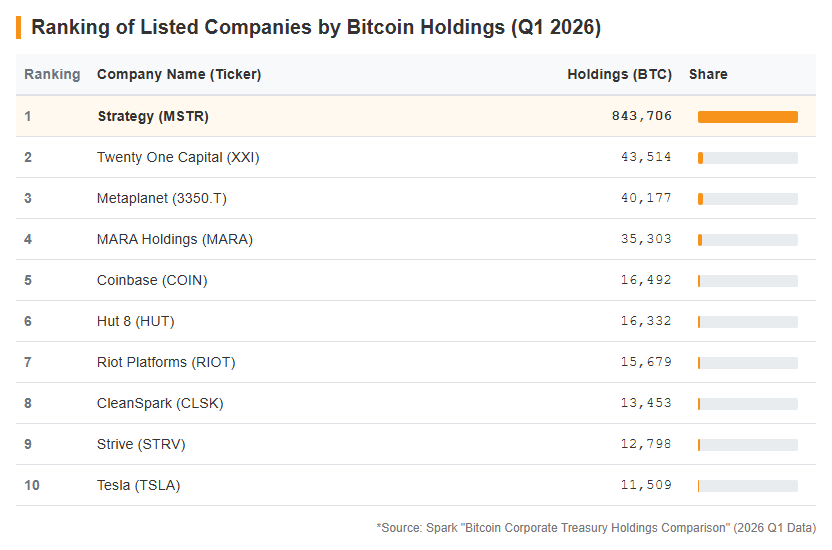Viewport: 832px width, 550px height.
Task: Select CleanSpark (CLSK) company name
Action: pos(160,403)
